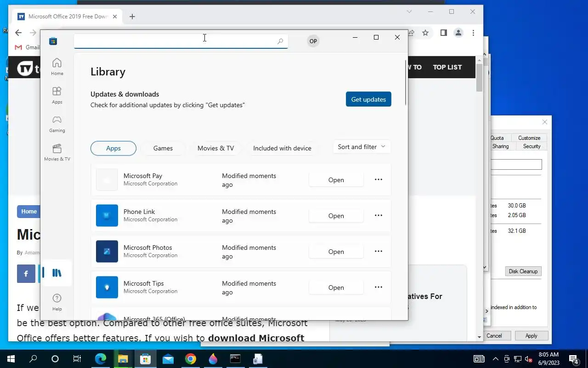Viewport: 588px width, 368px height.
Task: Toggle Chrome side panel icon
Action: [x=443, y=33]
